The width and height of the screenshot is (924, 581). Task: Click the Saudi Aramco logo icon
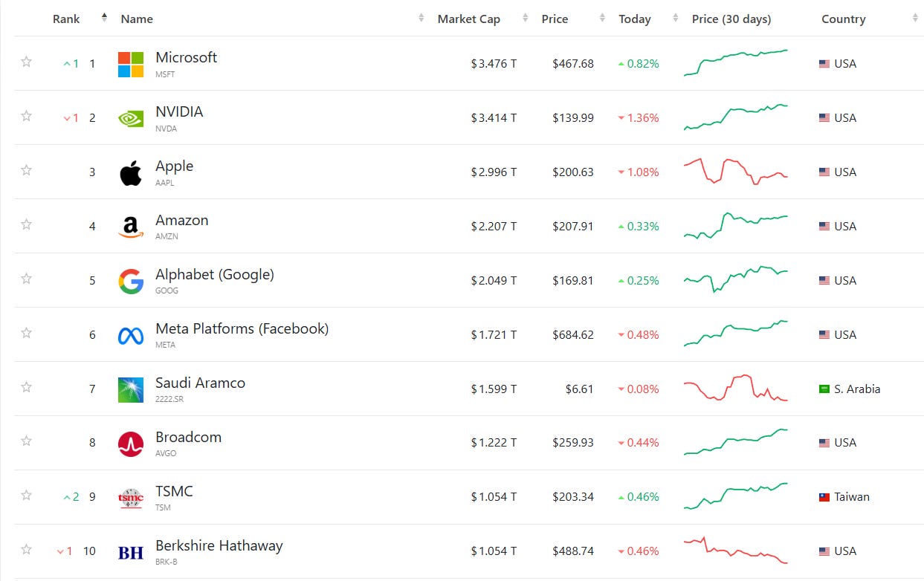pyautogui.click(x=131, y=389)
